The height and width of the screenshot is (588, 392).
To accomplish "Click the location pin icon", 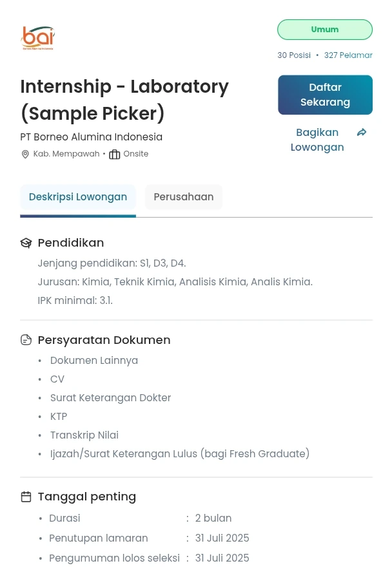I will click(x=25, y=154).
